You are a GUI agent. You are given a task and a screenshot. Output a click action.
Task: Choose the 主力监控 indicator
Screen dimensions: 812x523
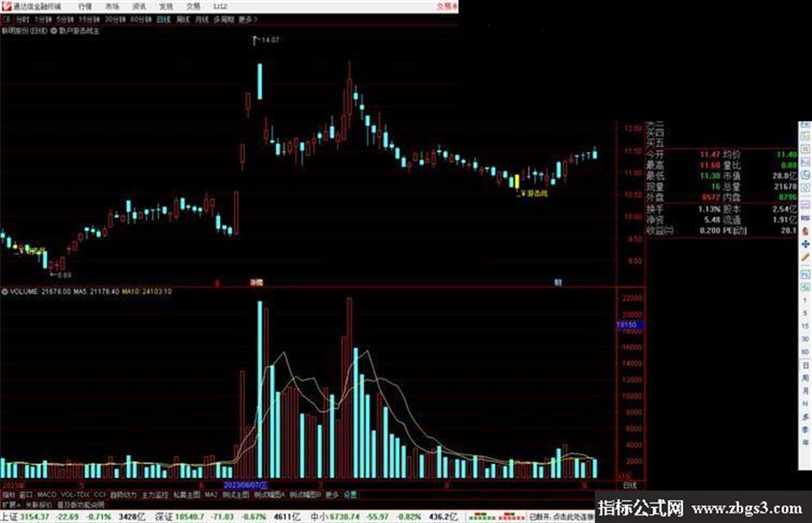(155, 495)
